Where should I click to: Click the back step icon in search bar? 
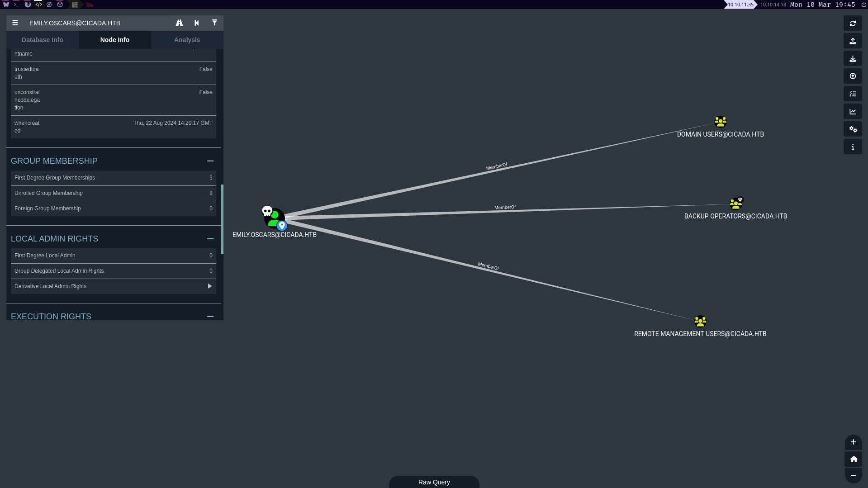197,23
